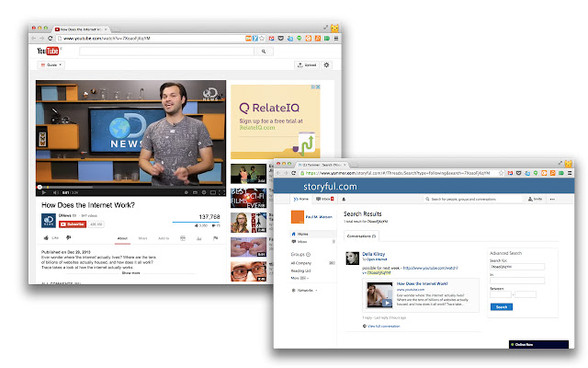Open video player quality settings gear

coord(204,192)
